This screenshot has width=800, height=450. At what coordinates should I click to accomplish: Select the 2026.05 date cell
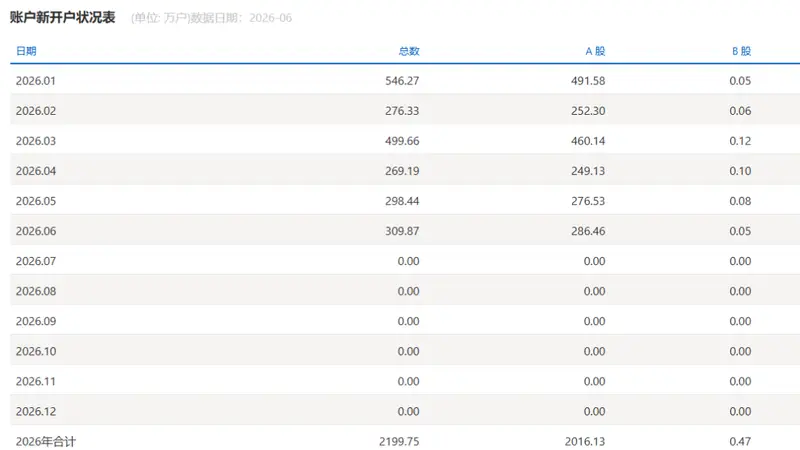[x=36, y=201]
